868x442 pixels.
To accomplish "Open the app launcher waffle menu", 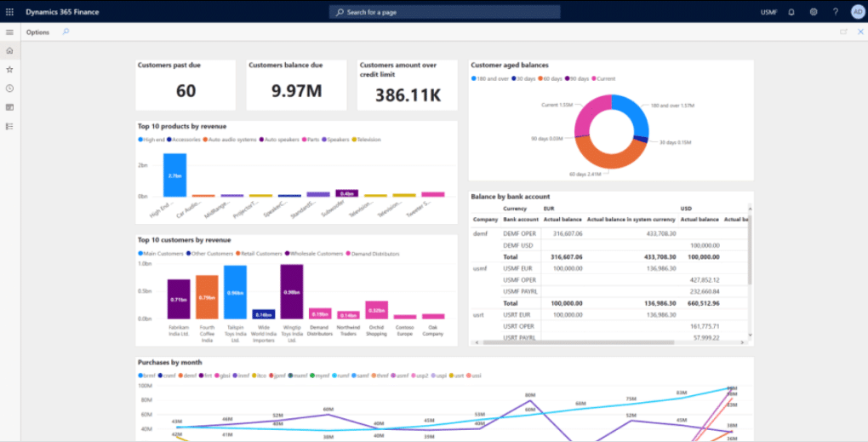I will pyautogui.click(x=9, y=12).
